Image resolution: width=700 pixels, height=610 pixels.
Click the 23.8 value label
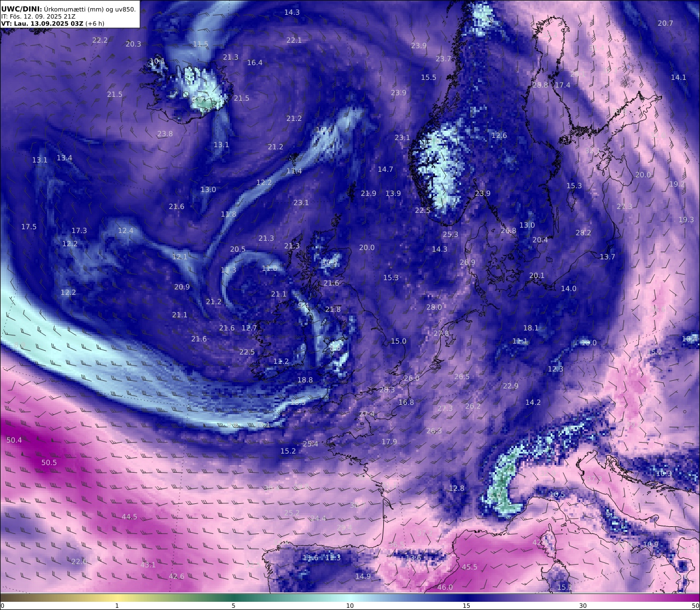click(x=165, y=133)
